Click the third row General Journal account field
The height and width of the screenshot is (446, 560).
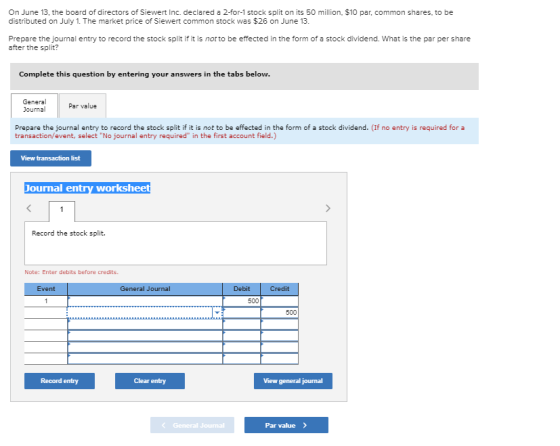point(145,324)
